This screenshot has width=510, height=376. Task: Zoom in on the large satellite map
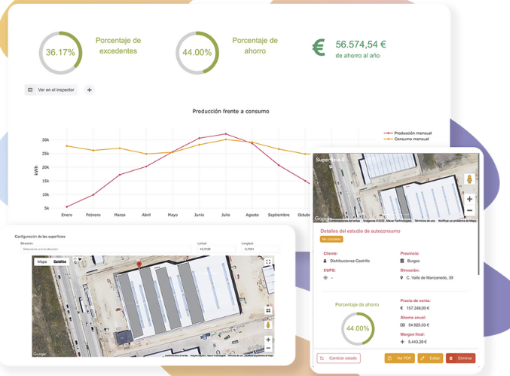tap(268, 340)
